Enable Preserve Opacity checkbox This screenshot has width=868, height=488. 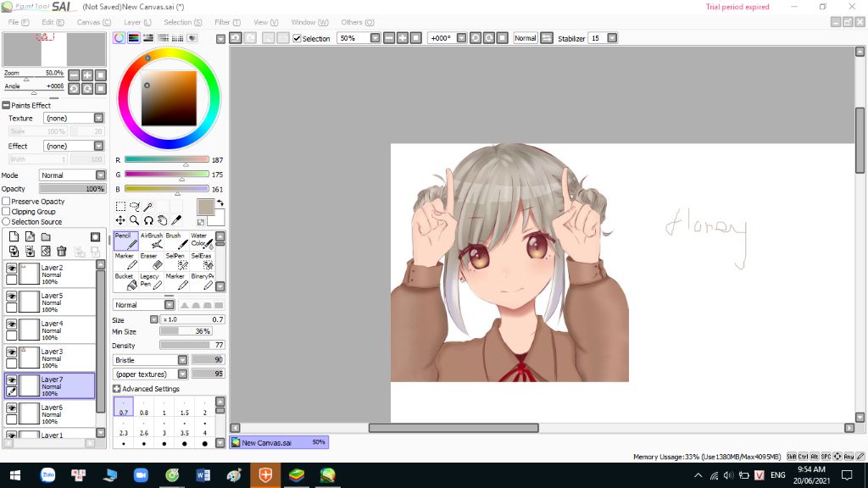point(6,202)
